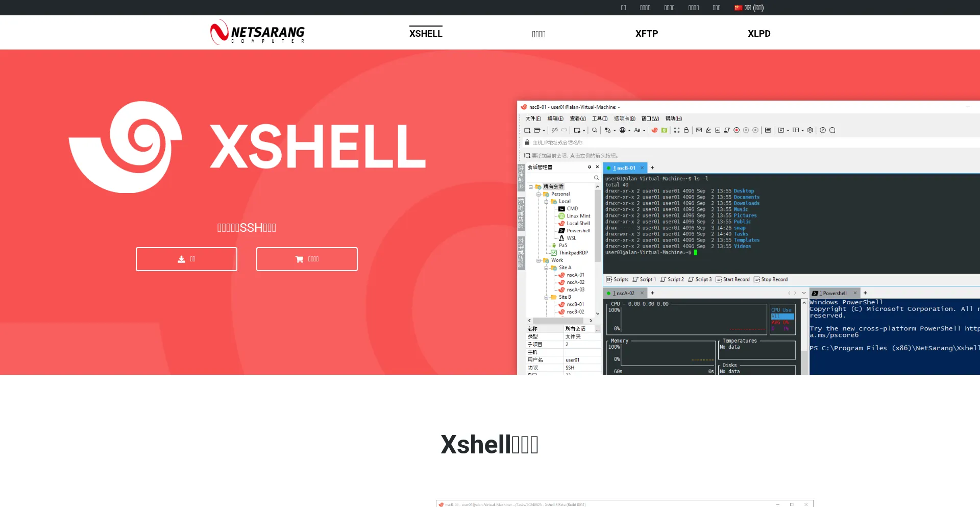Viewport: 980px width, 507px height.
Task: Click Script 2 in the script bar
Action: pyautogui.click(x=672, y=280)
